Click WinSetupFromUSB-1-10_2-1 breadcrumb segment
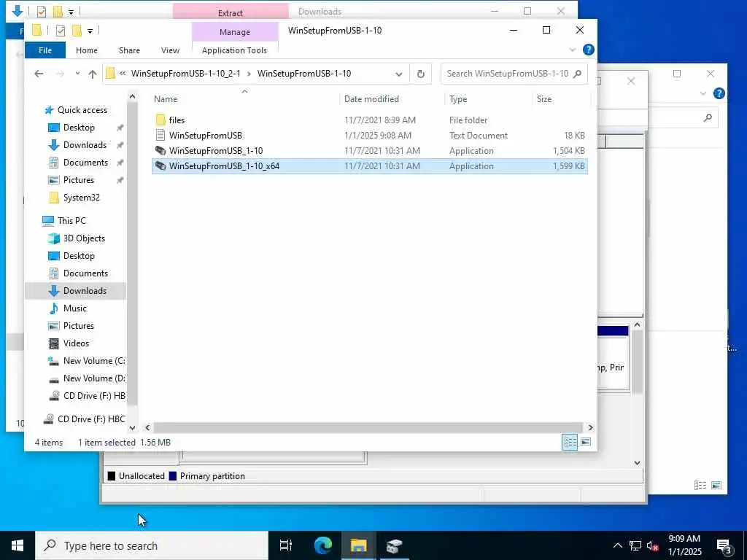The image size is (747, 560). [x=186, y=74]
